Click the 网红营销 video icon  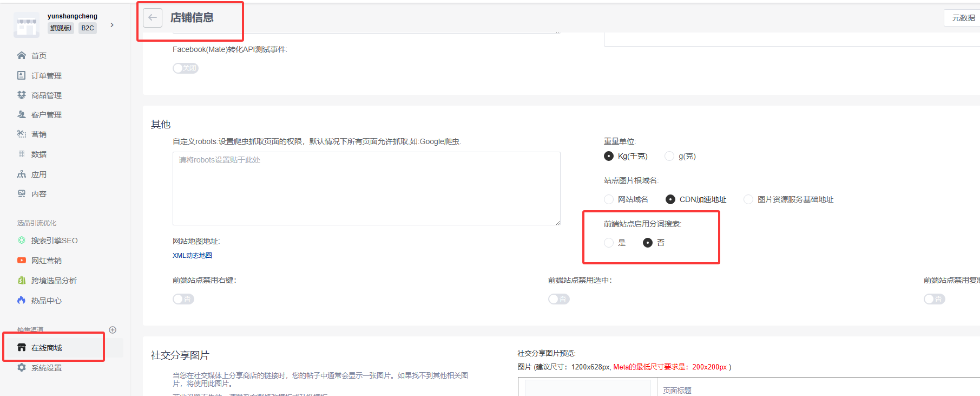pyautogui.click(x=22, y=260)
